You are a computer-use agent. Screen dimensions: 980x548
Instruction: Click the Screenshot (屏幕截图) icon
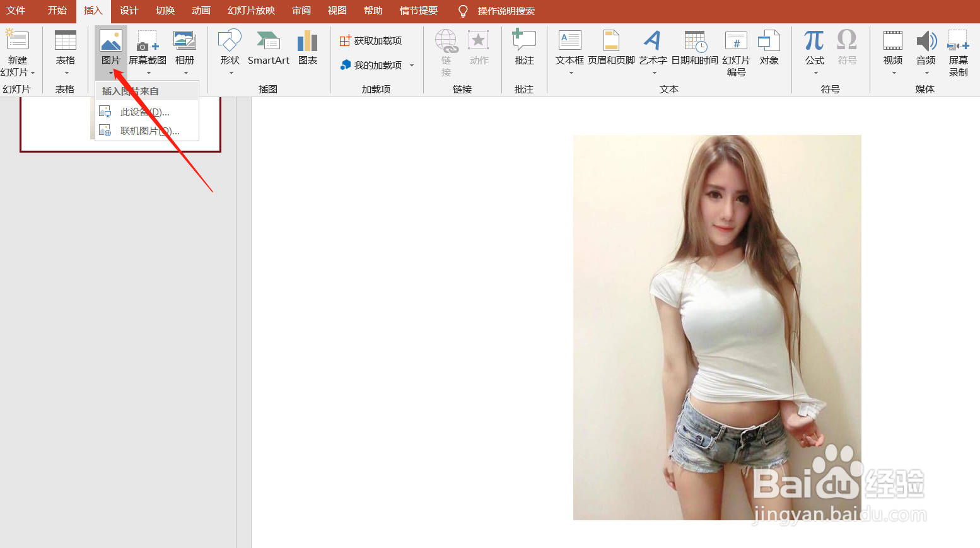coord(148,40)
